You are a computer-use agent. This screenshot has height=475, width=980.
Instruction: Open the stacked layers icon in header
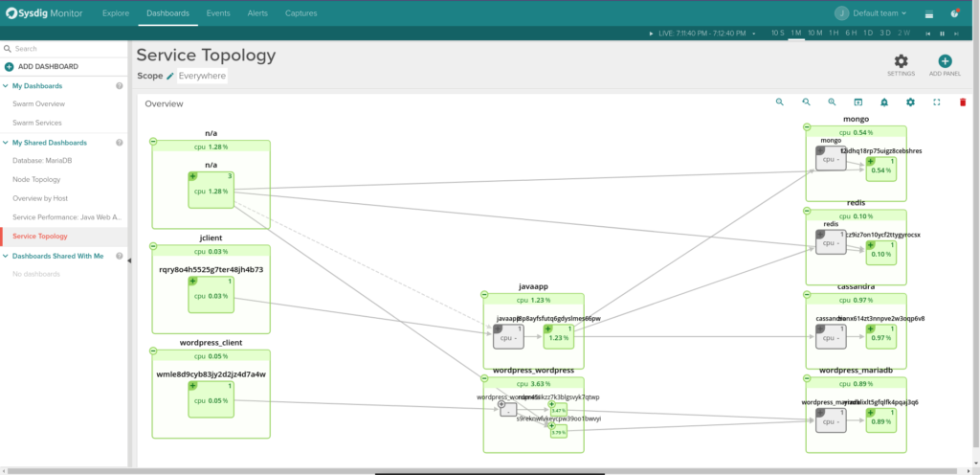coord(928,13)
